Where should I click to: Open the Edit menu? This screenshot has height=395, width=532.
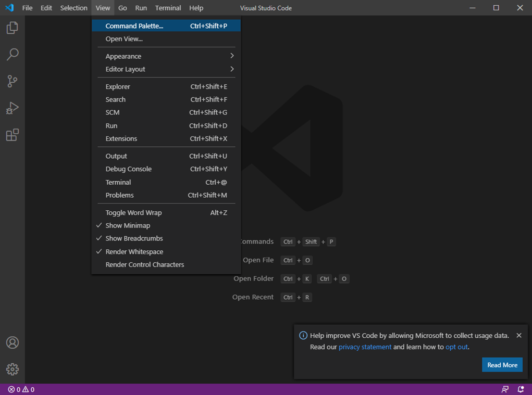coord(46,8)
